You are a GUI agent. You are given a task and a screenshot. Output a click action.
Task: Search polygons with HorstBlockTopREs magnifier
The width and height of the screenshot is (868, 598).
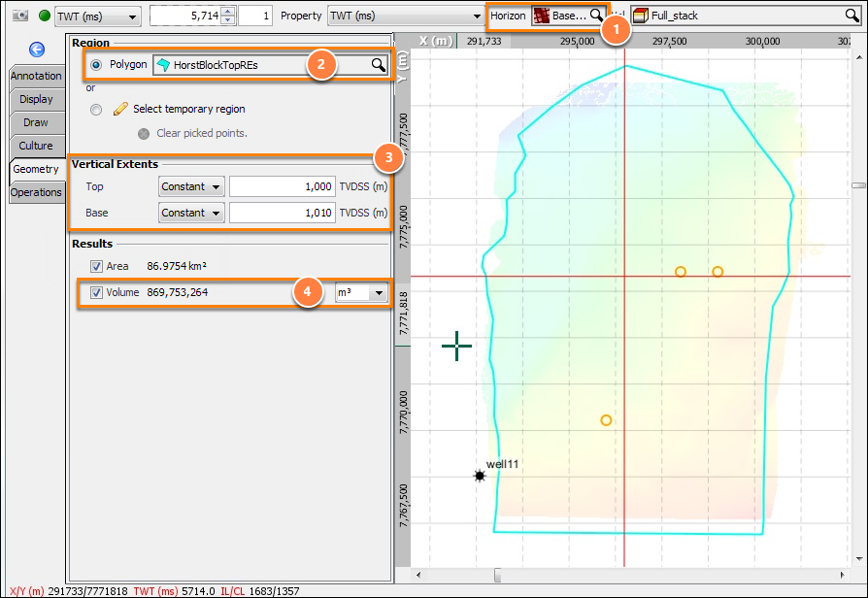(378, 65)
